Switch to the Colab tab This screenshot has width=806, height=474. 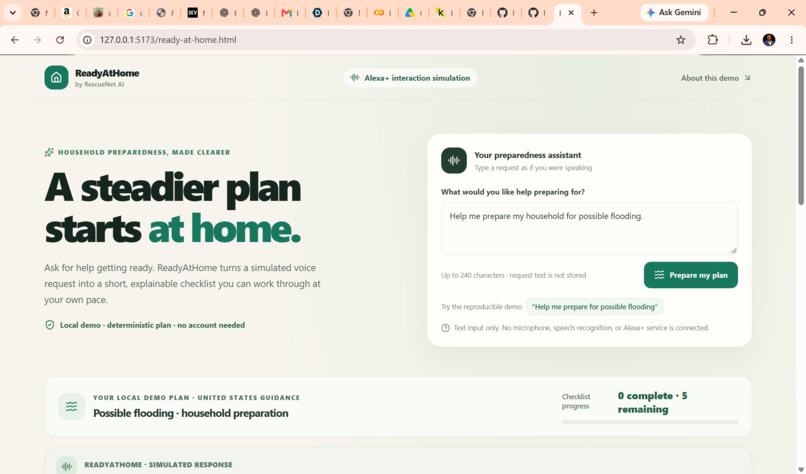point(383,13)
